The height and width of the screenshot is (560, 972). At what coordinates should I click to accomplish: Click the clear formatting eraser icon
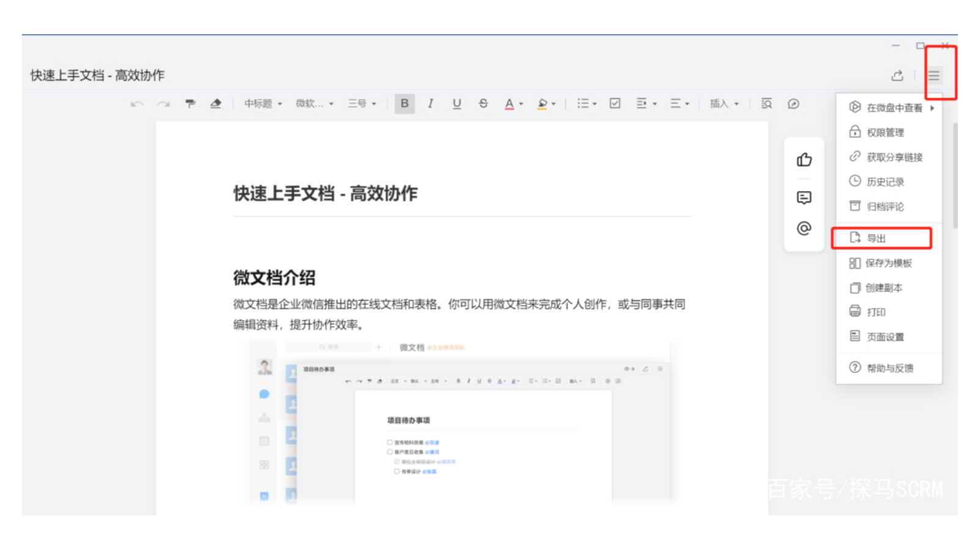[x=216, y=104]
